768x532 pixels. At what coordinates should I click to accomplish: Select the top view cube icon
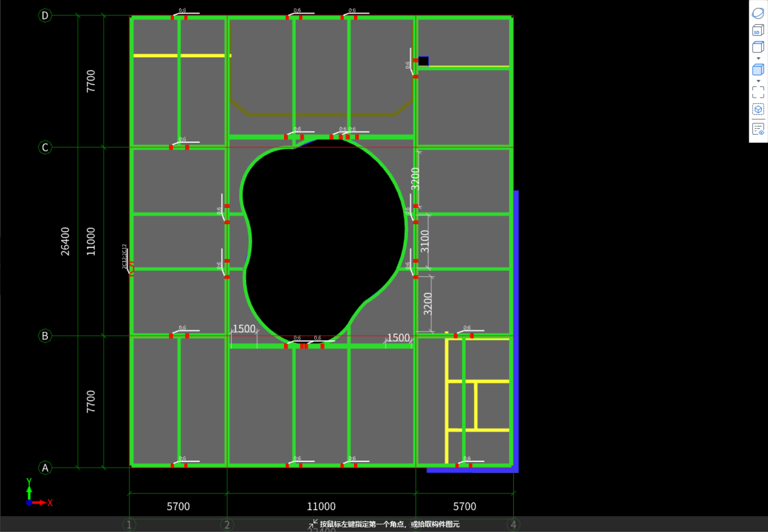point(758,47)
